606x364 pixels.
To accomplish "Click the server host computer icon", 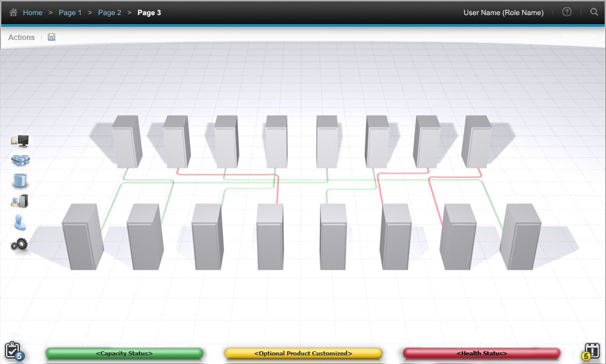I will coord(20,202).
